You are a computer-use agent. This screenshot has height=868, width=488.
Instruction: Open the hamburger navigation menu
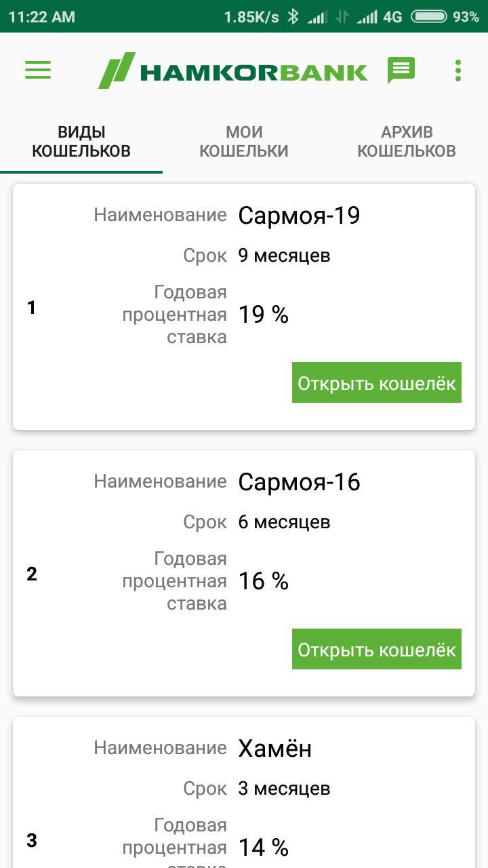pyautogui.click(x=38, y=71)
